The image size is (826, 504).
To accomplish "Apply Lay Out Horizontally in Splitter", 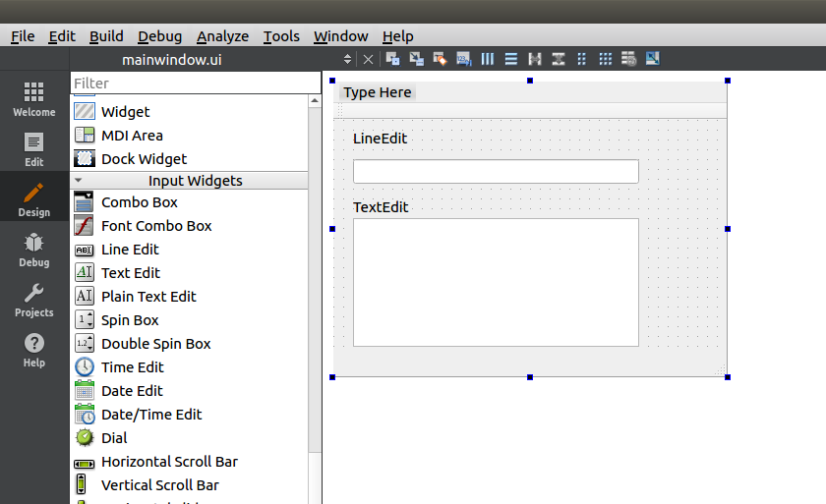I will pos(535,59).
